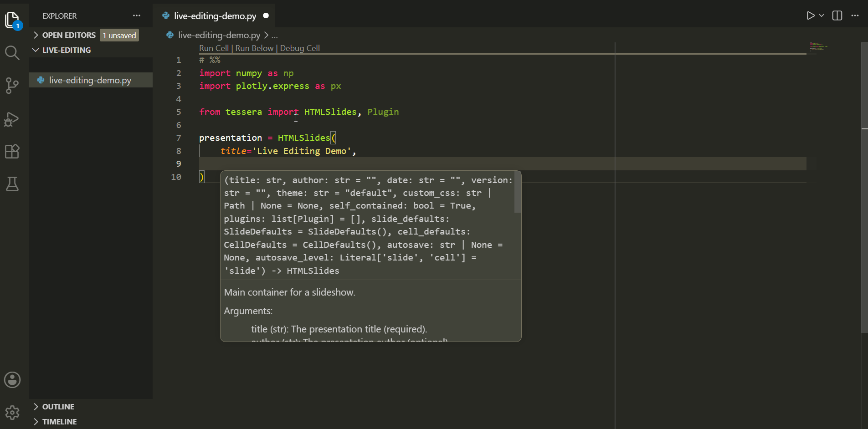This screenshot has height=429, width=868.
Task: Click the EXPLORER panel title
Action: coord(60,16)
